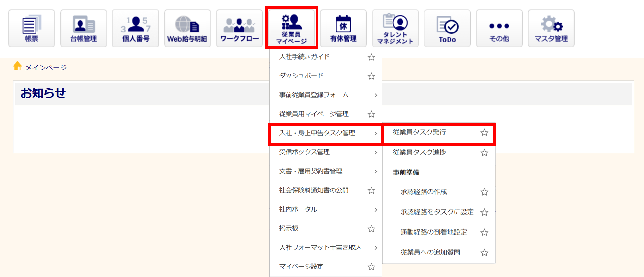644x277 pixels.
Task: Expand the 事前従業員登録フォーム submenu
Action: click(x=376, y=95)
